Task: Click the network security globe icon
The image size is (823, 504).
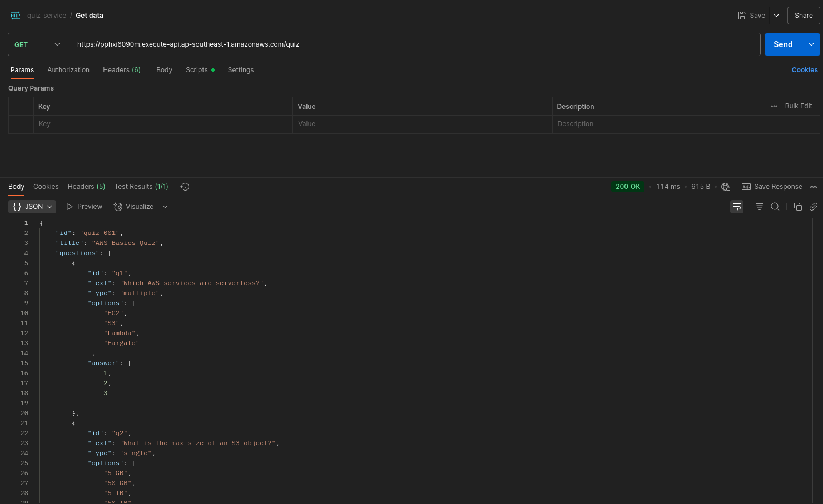Action: coord(725,187)
